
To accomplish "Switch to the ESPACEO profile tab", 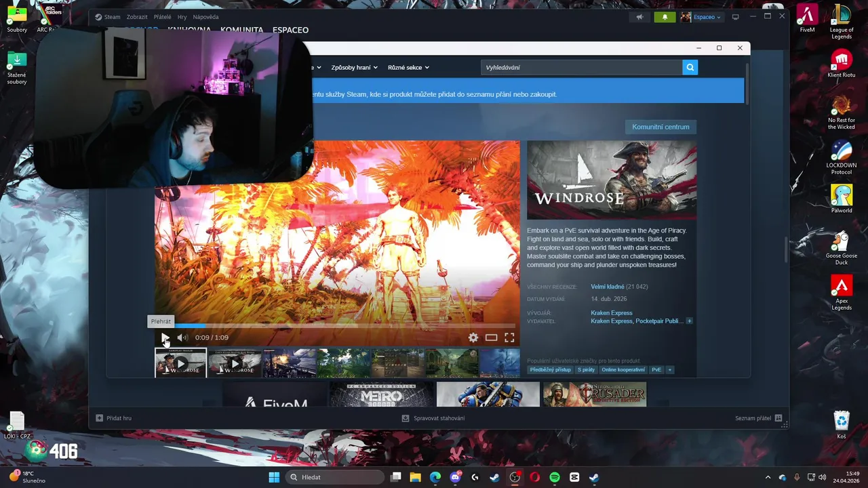I will coord(290,30).
